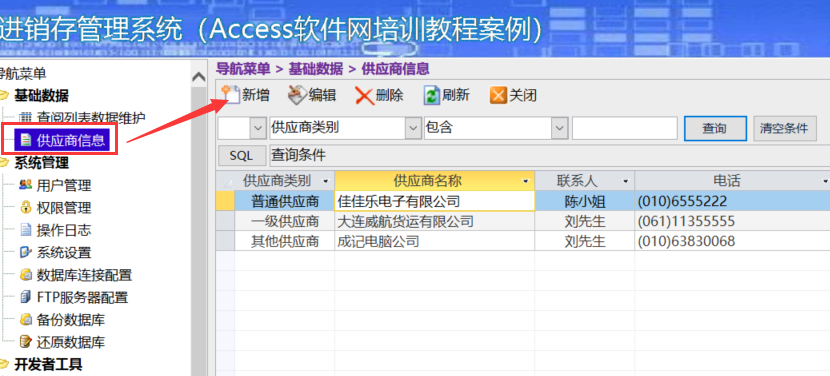Open 用户管理 from the tree
The image size is (830, 376).
(x=64, y=185)
